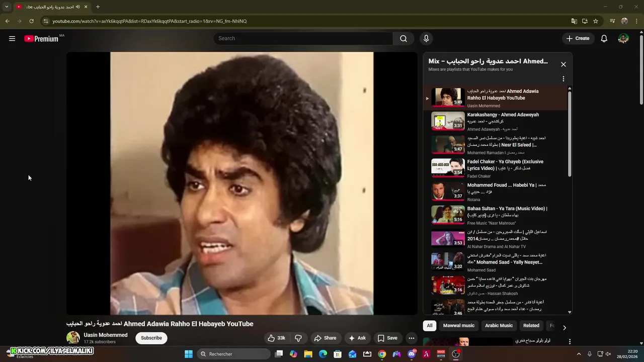Screen dimensions: 644x362
Task: Bookmark this page with star icon
Action: (596, 21)
